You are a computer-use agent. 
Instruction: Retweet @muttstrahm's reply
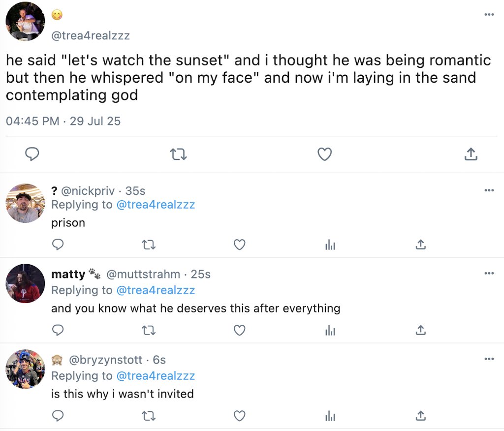click(148, 330)
